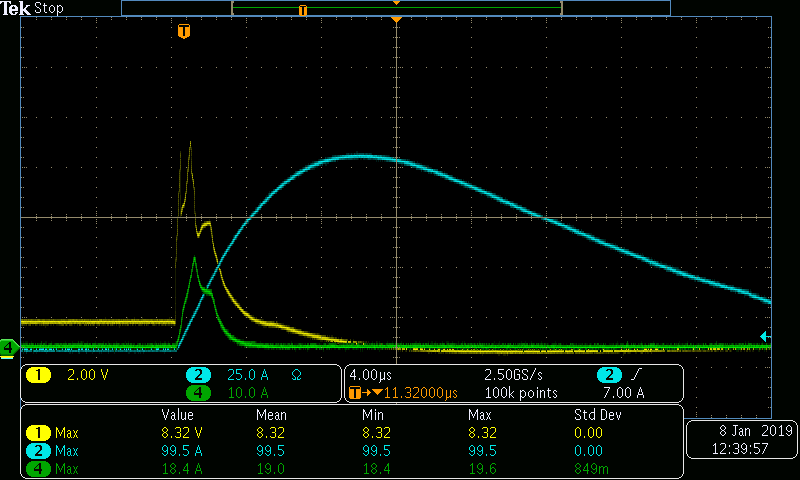Screen dimensions: 800x480
Task: Click the ohm termination symbol for channel 2
Action: [x=296, y=375]
